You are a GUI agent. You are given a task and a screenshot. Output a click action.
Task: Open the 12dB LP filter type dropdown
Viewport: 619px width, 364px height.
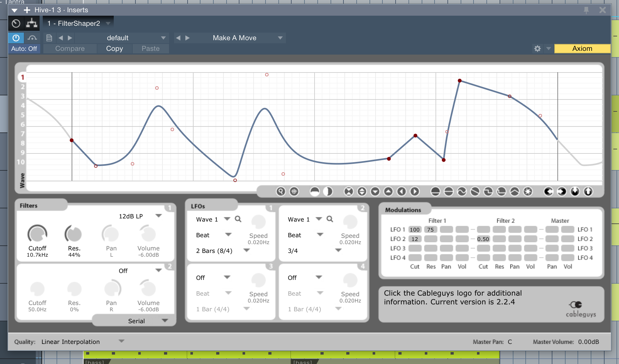158,216
